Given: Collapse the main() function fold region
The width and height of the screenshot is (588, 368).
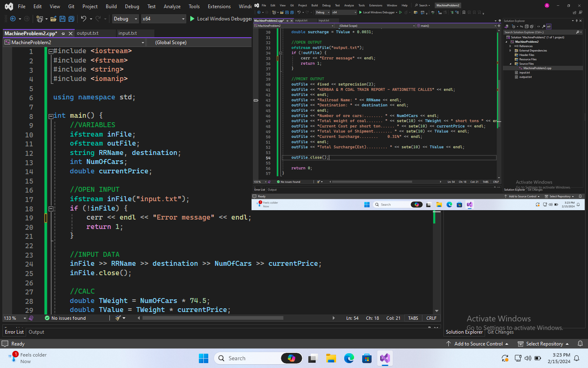Looking at the screenshot, I should [51, 116].
